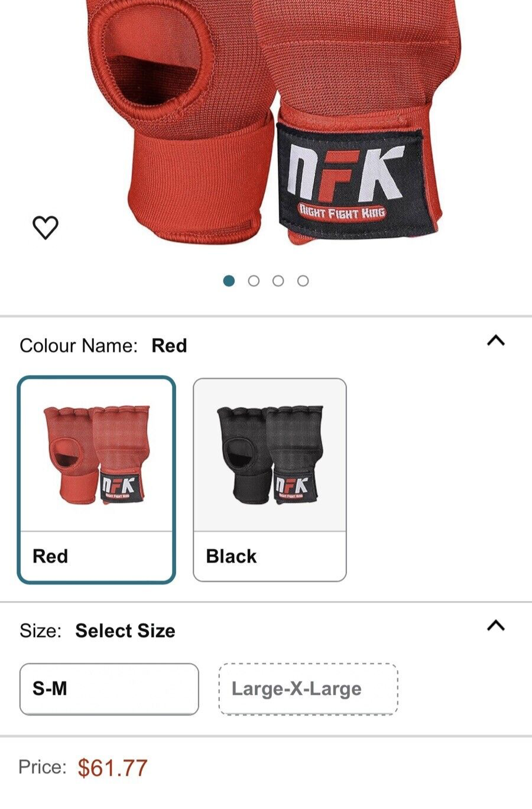Tap the Select Size heading text
The width and height of the screenshot is (532, 809).
pos(125,631)
